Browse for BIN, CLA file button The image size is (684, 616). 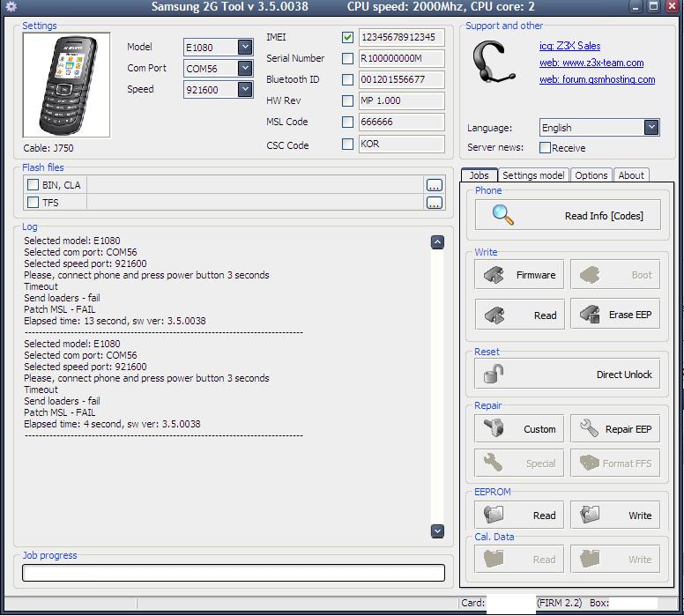point(434,185)
